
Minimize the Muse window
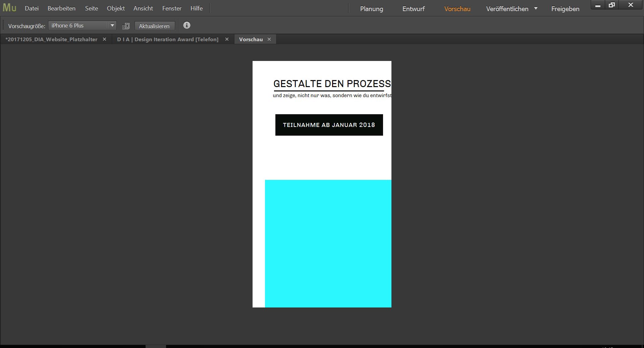click(x=598, y=5)
